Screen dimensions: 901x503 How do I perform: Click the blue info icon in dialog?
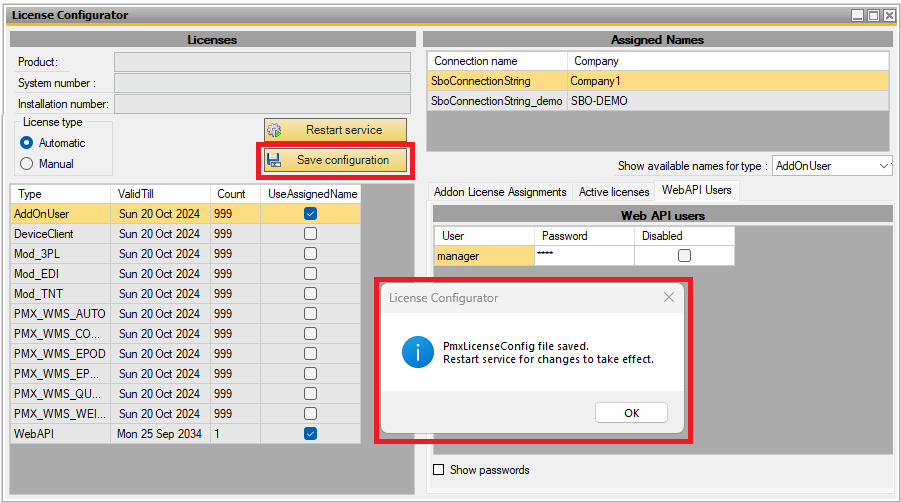pyautogui.click(x=416, y=352)
